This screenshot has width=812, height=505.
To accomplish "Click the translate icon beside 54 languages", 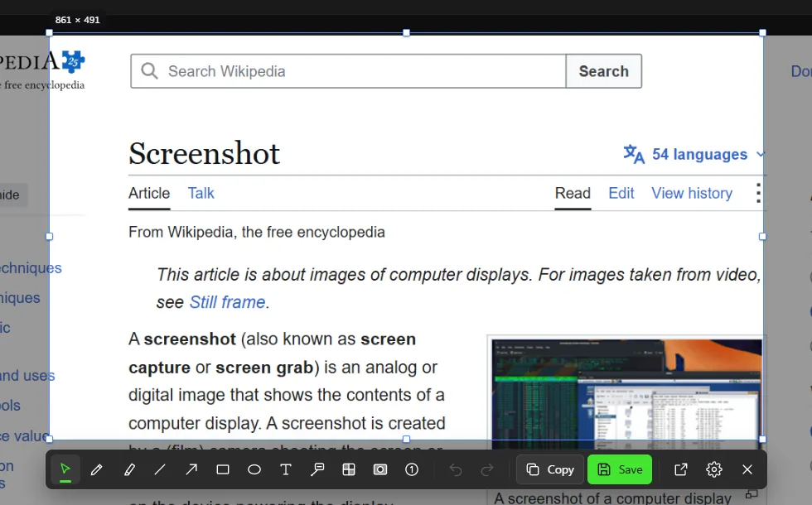I will [634, 154].
